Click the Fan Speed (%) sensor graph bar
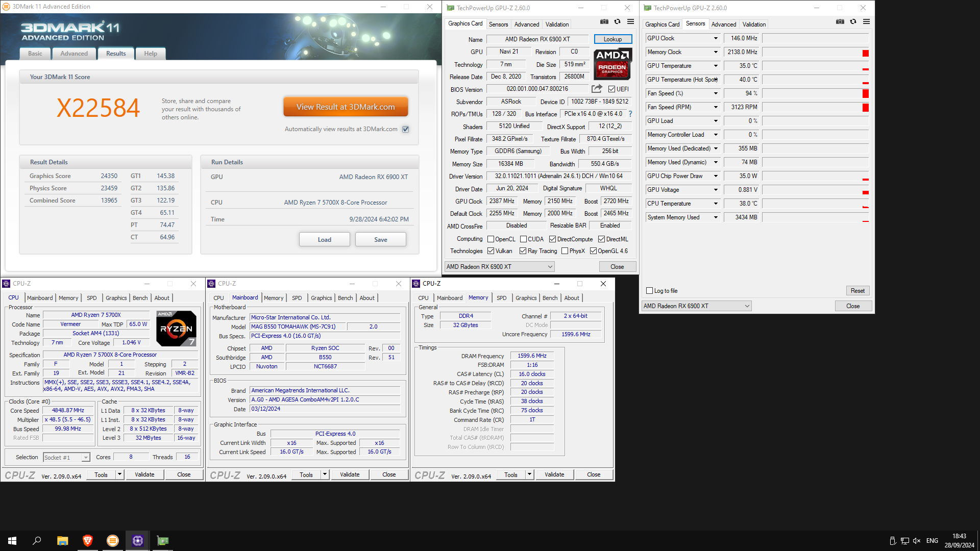This screenshot has width=980, height=551. [x=816, y=93]
